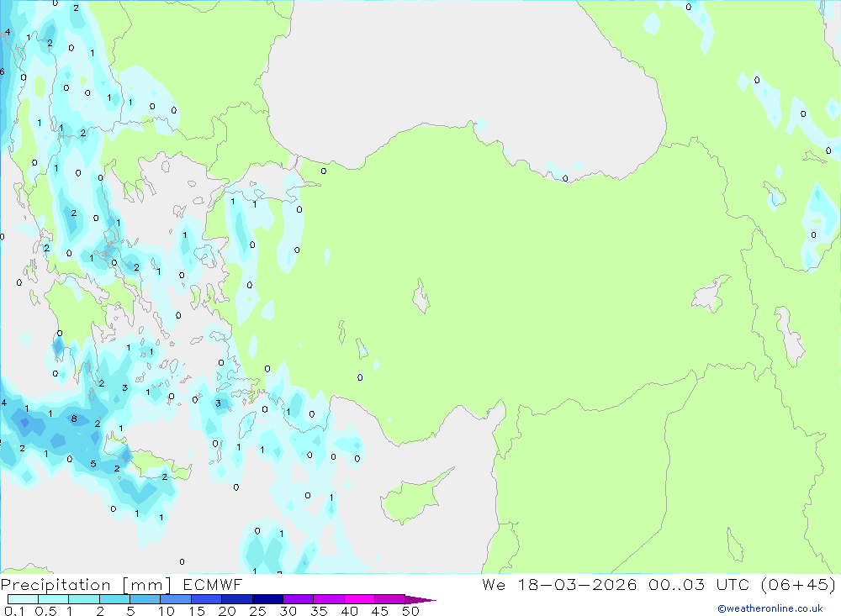The height and width of the screenshot is (616, 841).
Task: Click the legend label '0.1'
Action: click(x=14, y=611)
